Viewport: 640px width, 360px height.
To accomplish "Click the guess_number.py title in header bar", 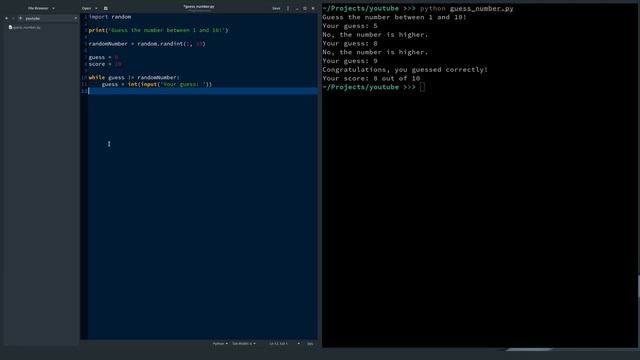I will click(x=199, y=7).
